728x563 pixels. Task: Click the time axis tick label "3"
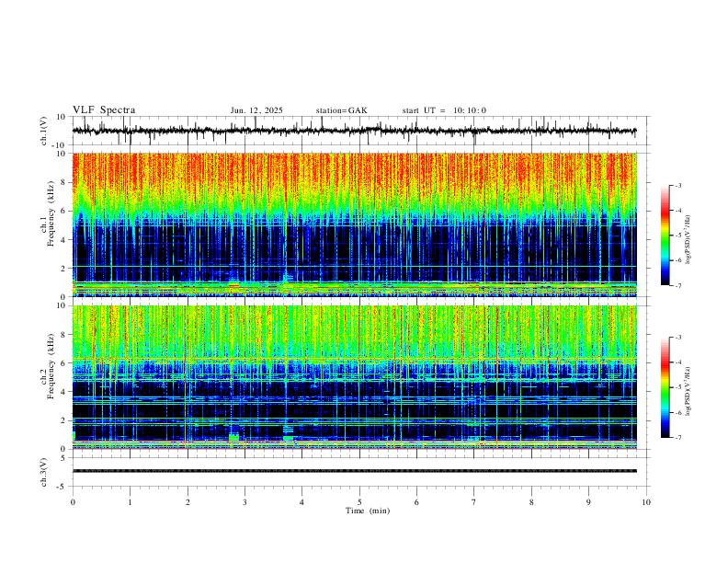(245, 502)
